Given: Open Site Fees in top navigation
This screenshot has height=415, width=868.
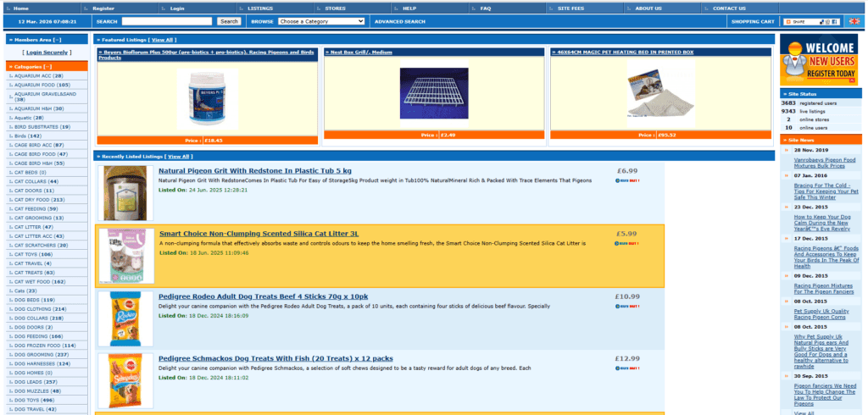Looking at the screenshot, I should click(x=570, y=8).
